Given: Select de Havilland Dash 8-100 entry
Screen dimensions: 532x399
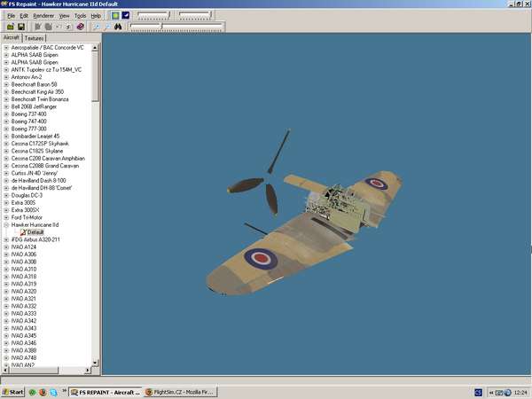Looking at the screenshot, I should (x=38, y=181).
